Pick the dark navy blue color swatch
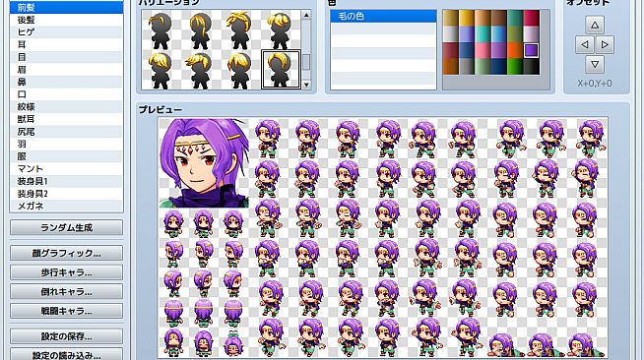The height and width of the screenshot is (360, 644). (499, 67)
